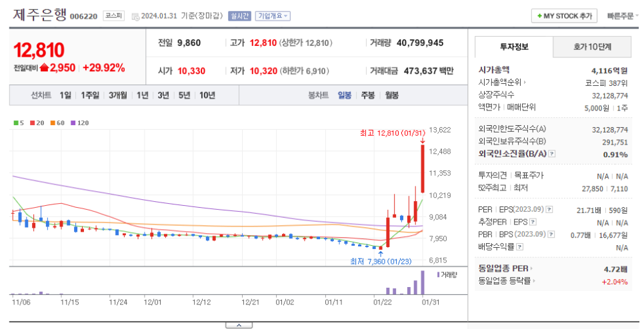Select the 1주일 line chart period
The height and width of the screenshot is (329, 644).
pos(90,95)
